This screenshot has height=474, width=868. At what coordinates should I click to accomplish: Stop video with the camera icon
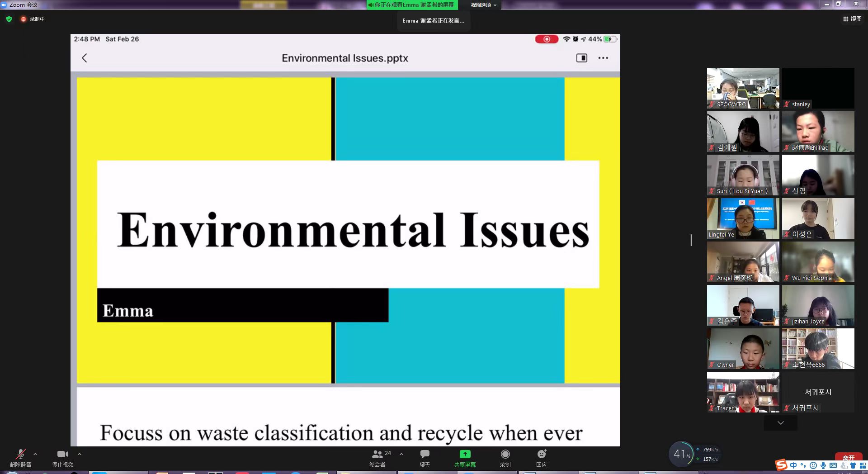point(62,458)
